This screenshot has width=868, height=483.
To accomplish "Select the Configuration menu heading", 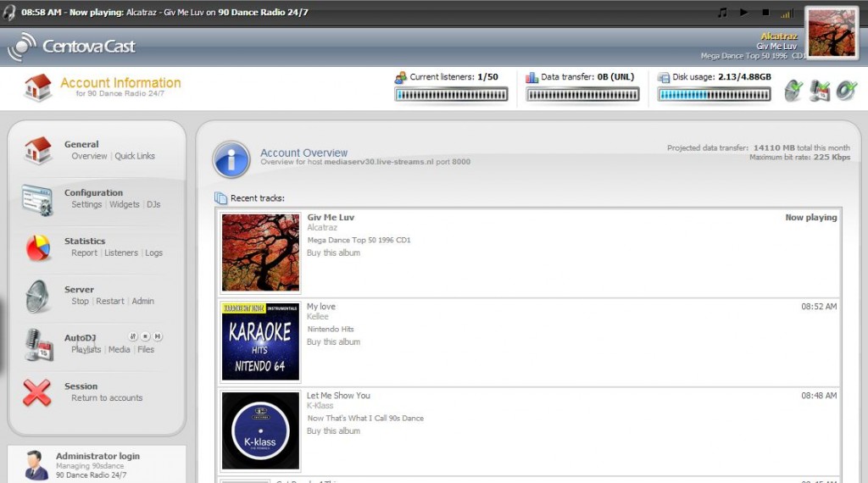I will (x=93, y=193).
